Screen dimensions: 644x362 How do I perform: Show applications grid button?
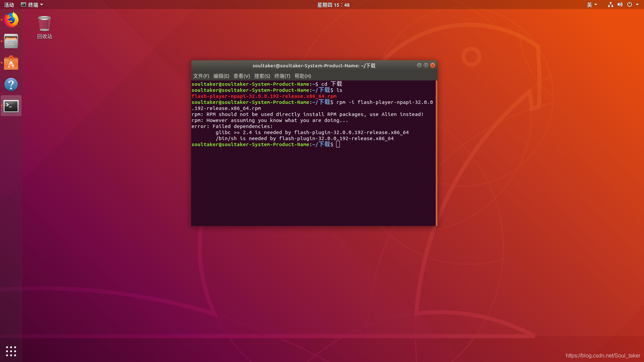[x=11, y=351]
